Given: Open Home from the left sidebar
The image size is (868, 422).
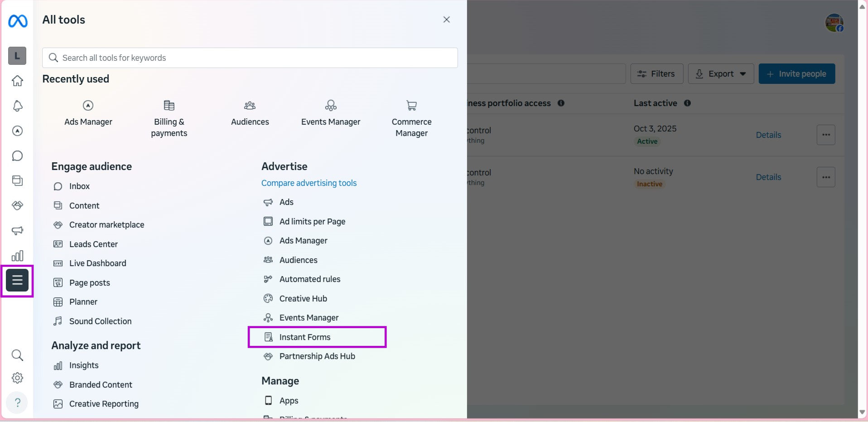Looking at the screenshot, I should point(17,81).
